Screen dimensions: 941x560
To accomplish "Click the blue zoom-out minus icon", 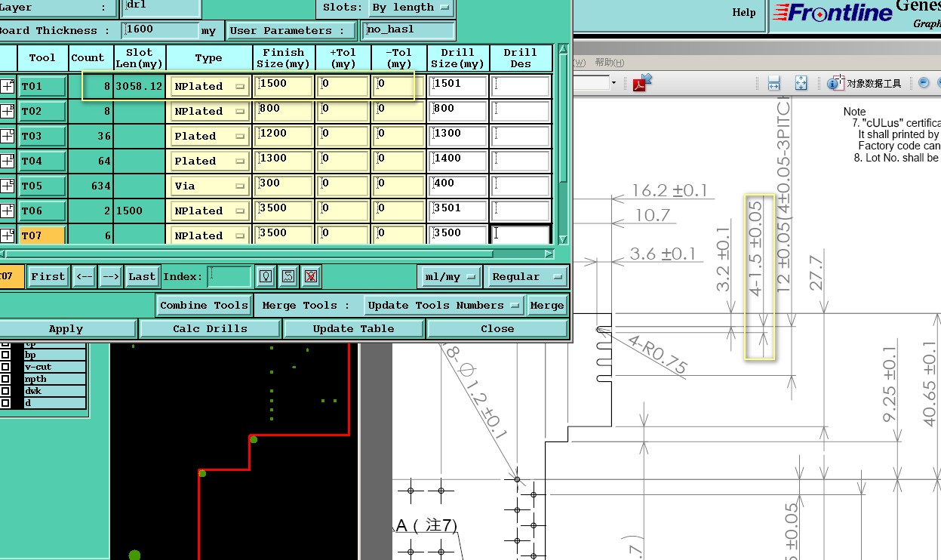I will coord(924,83).
